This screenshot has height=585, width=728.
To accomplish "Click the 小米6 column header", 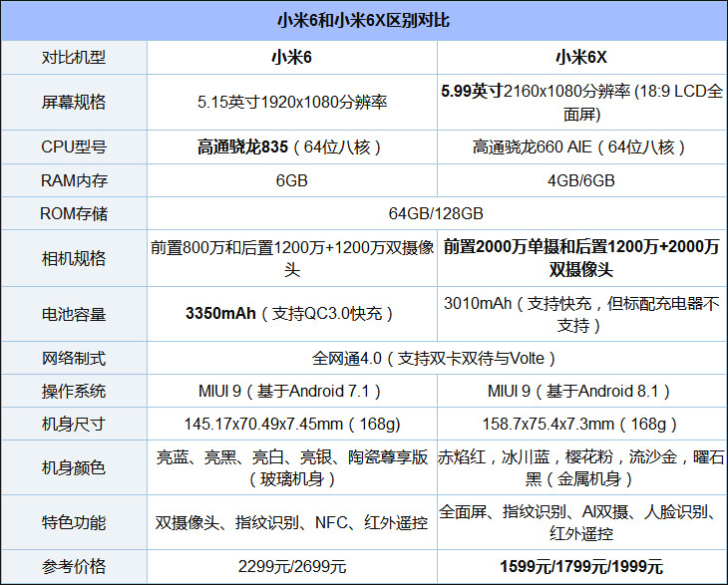I will coord(291,58).
